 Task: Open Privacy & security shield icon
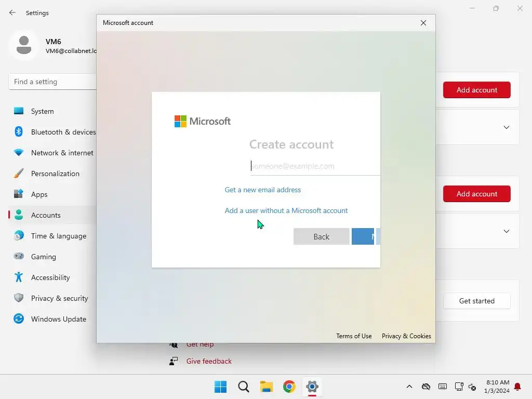[19, 298]
